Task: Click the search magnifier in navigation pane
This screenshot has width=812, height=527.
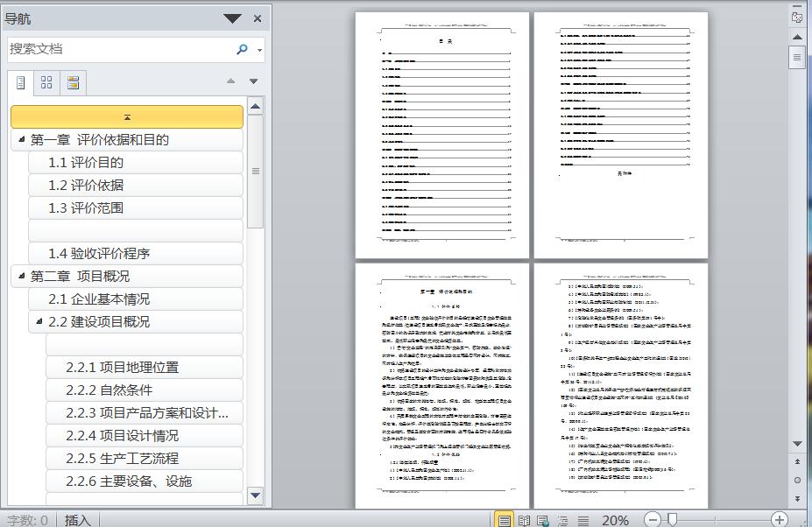Action: click(243, 50)
